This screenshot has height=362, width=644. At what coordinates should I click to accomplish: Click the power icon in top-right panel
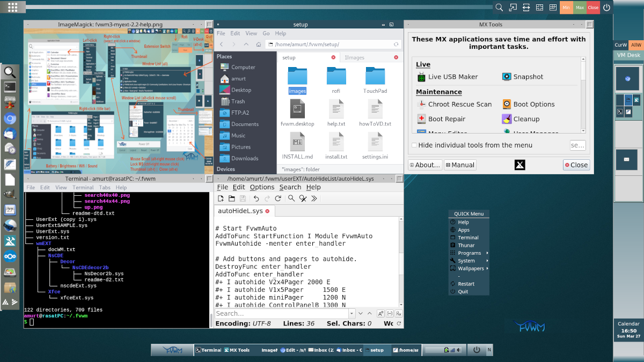(x=606, y=8)
